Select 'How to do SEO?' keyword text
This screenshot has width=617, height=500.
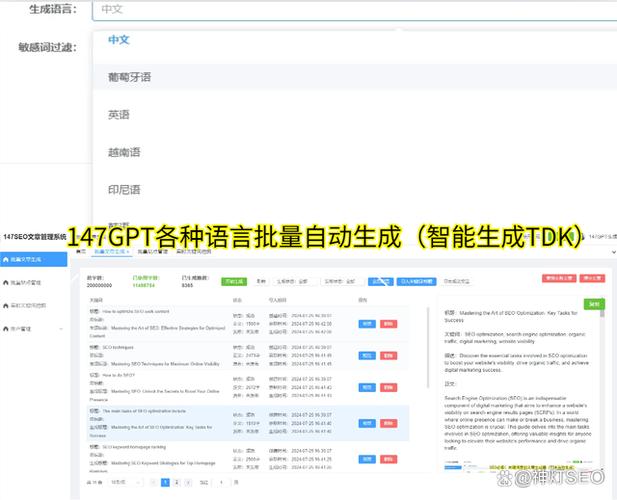118,376
